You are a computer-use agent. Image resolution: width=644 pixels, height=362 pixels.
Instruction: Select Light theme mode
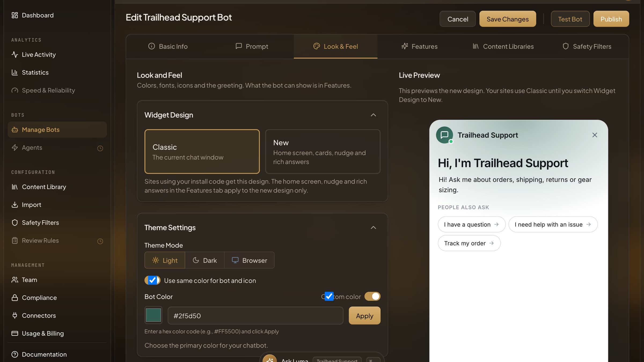pos(165,260)
